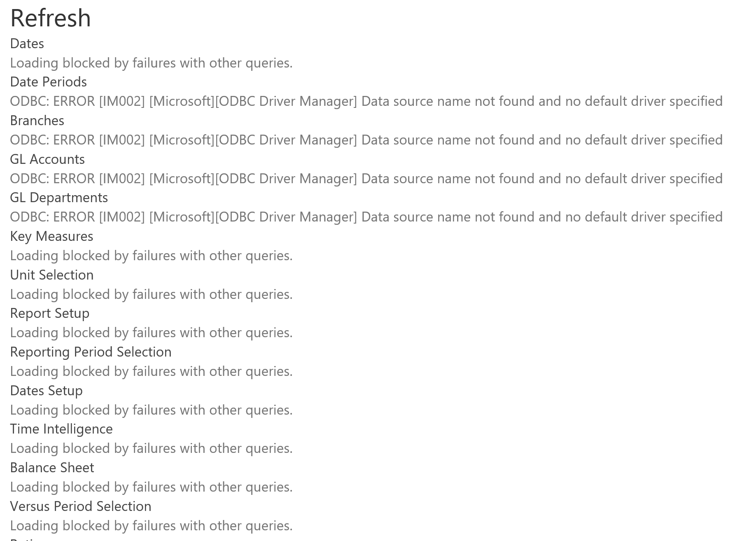
Task: Select the Dates Setup query name
Action: point(47,391)
